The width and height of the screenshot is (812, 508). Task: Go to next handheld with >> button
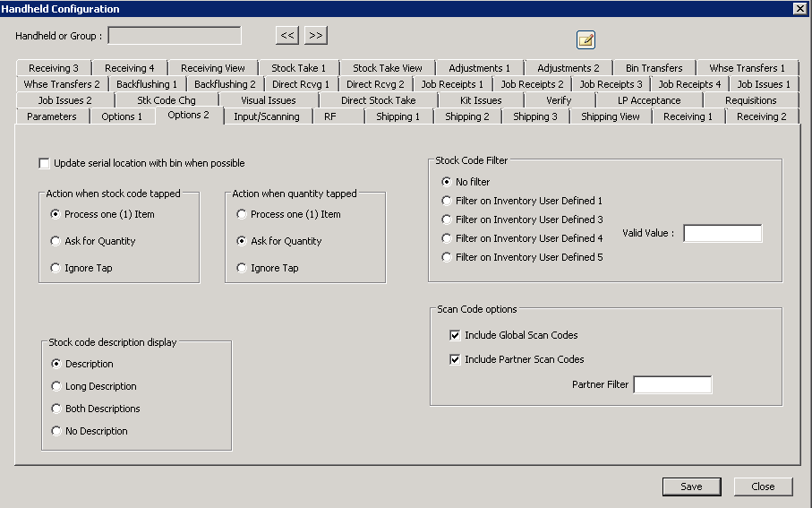coord(315,36)
